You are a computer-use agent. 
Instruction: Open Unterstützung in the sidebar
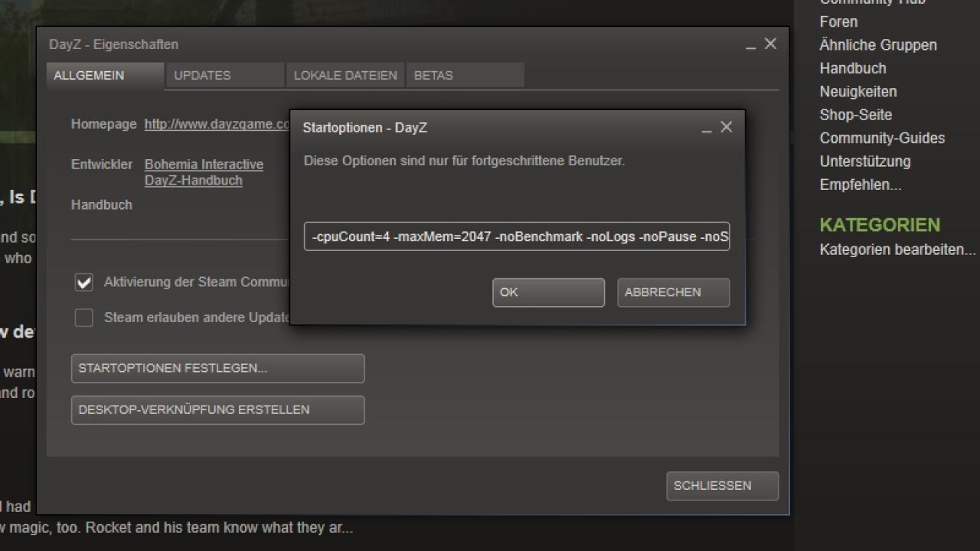click(x=865, y=161)
